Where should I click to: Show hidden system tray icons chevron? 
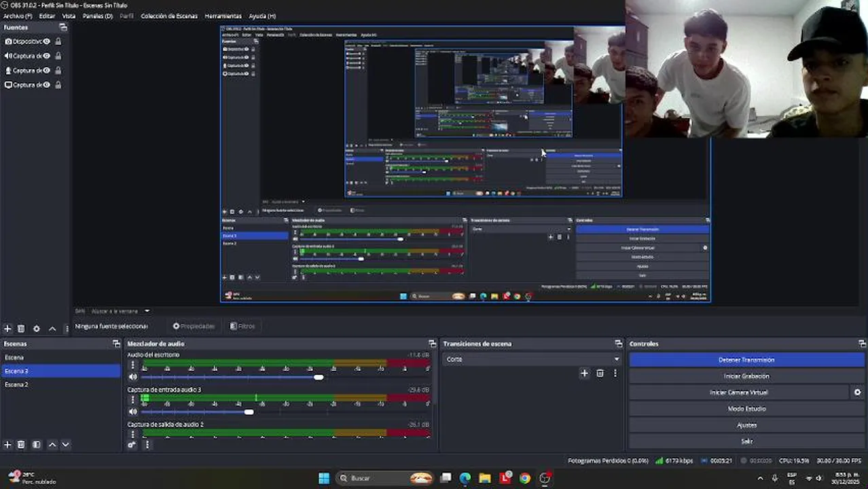(760, 479)
